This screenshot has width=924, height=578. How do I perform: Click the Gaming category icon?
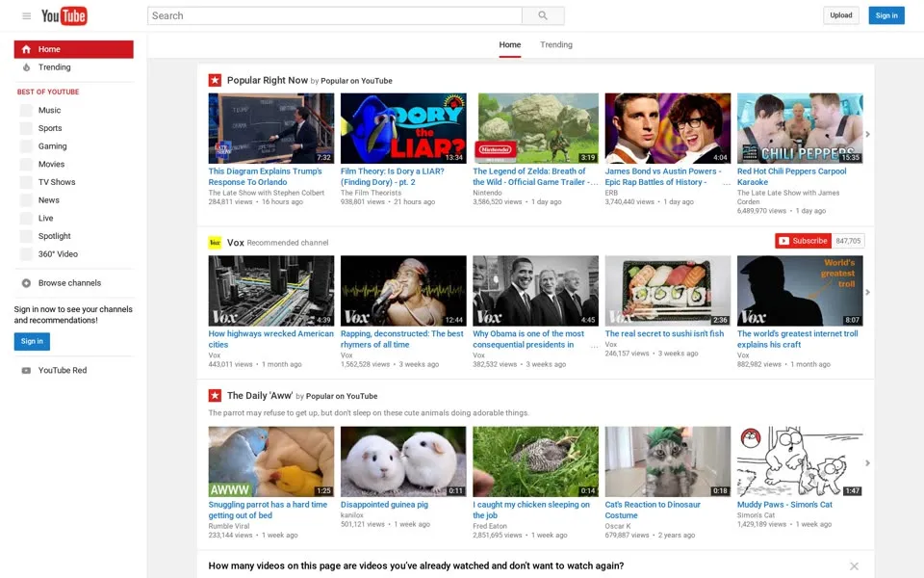pos(26,146)
